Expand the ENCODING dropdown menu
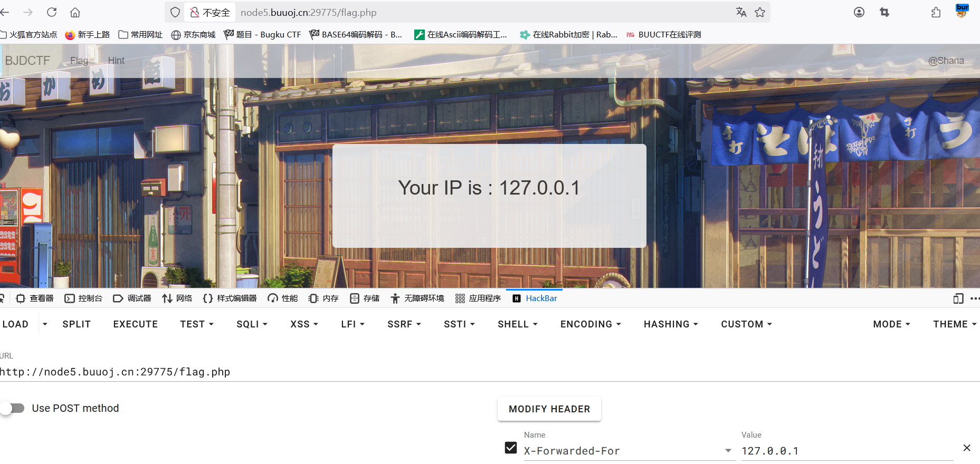The height and width of the screenshot is (464, 980). point(591,324)
